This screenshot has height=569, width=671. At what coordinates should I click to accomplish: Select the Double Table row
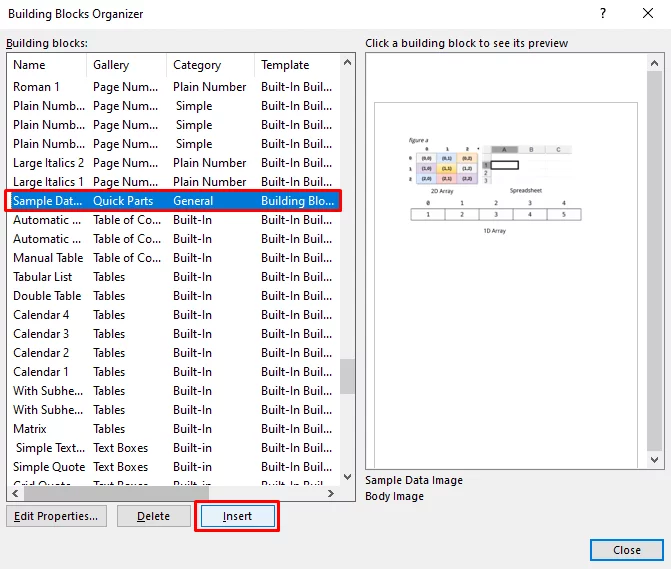174,296
